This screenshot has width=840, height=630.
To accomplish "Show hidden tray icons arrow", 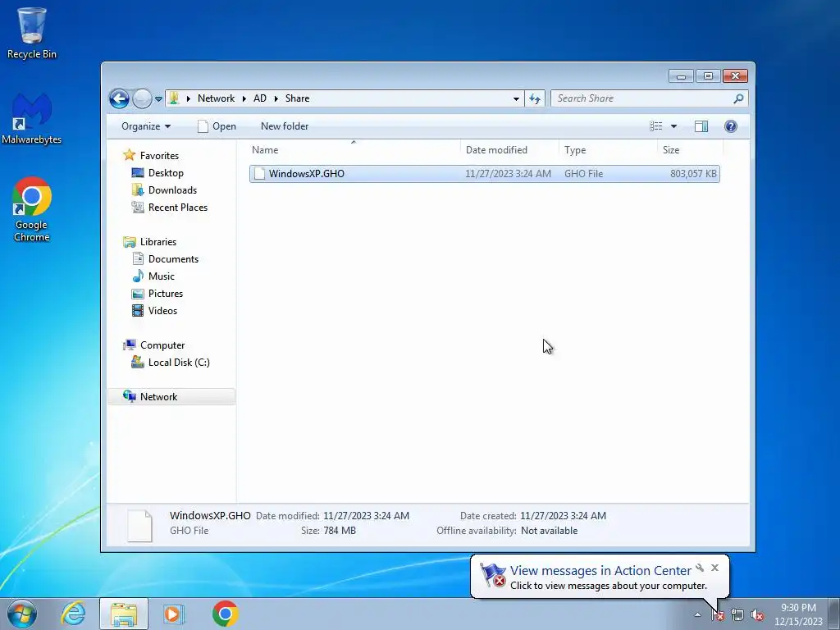I will coord(697,614).
